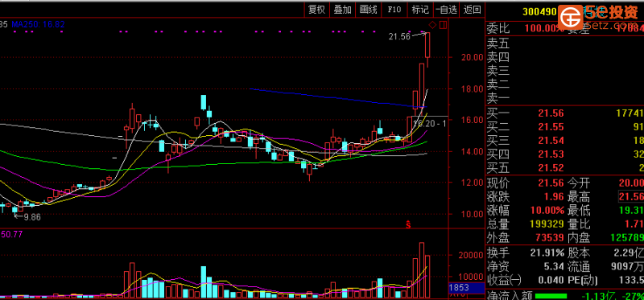Select the 画线 drawing tool

pyautogui.click(x=368, y=10)
